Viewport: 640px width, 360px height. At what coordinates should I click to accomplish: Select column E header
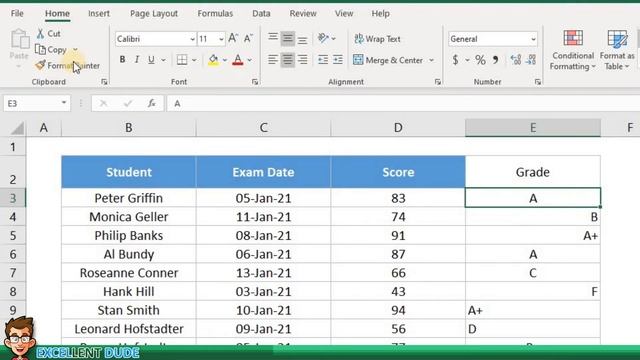click(533, 128)
